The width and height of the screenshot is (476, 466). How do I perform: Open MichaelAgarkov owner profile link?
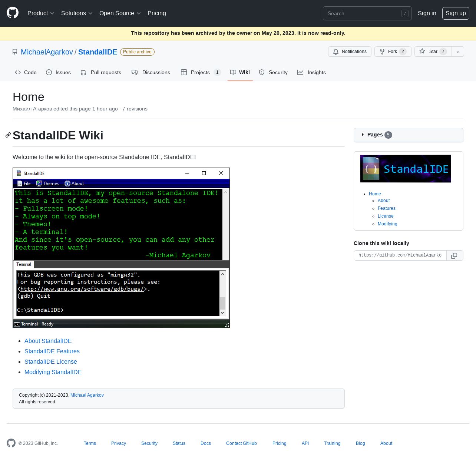coord(47,52)
